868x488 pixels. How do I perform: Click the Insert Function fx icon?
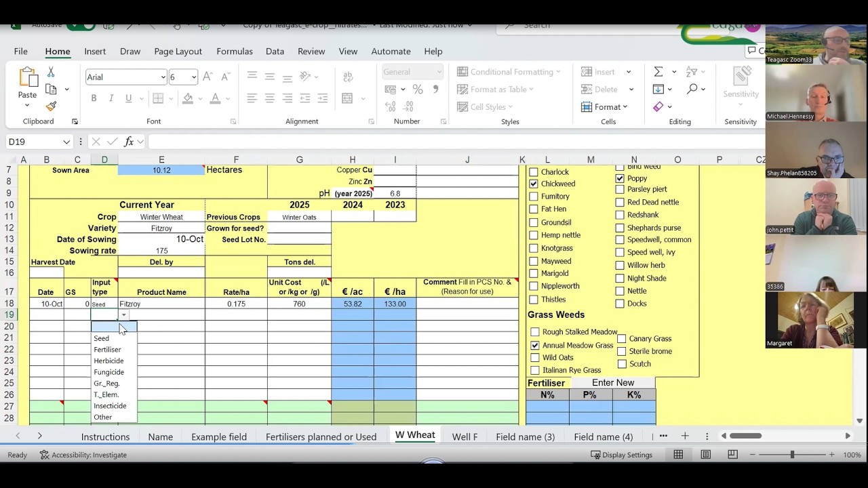pyautogui.click(x=129, y=142)
